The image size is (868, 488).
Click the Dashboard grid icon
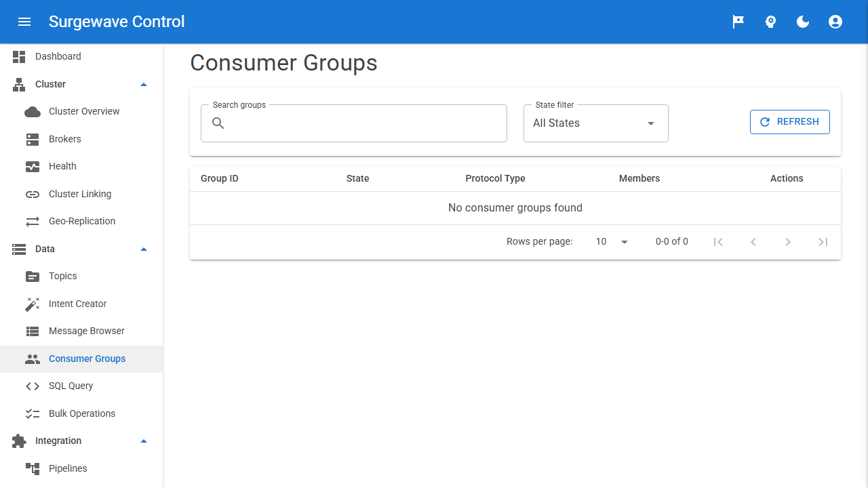(x=19, y=57)
